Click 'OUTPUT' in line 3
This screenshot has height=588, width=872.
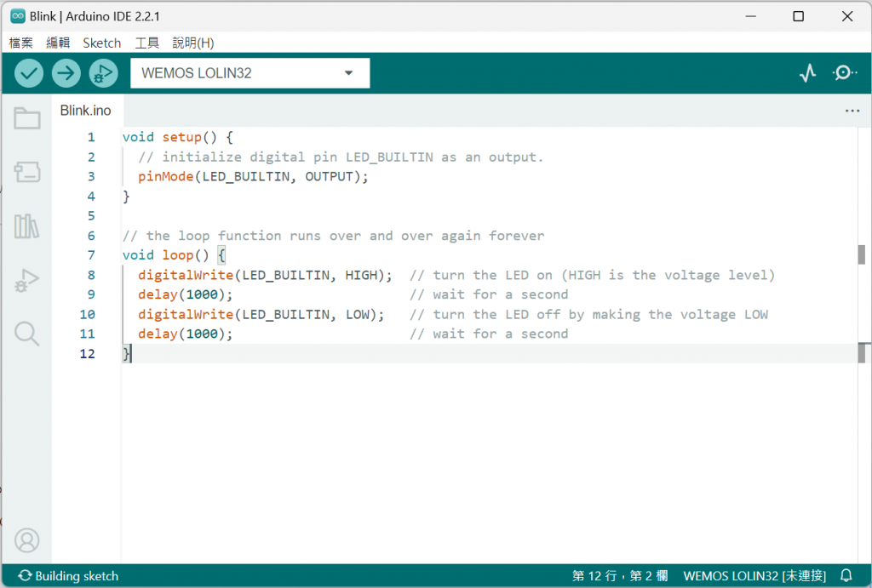tap(330, 177)
